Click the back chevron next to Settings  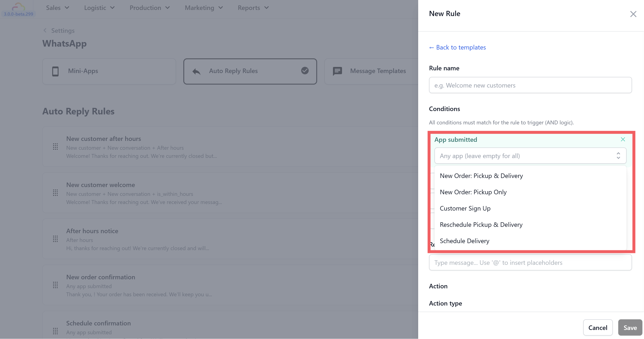coord(45,31)
